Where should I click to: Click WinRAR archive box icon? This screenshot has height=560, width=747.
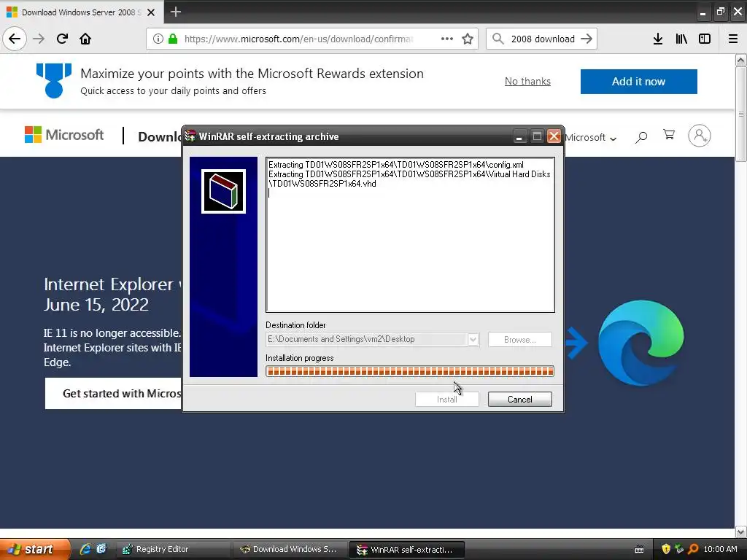[223, 192]
